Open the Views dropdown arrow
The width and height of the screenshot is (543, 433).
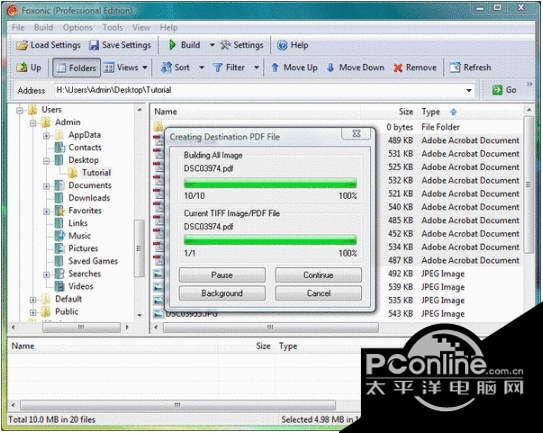pos(145,68)
